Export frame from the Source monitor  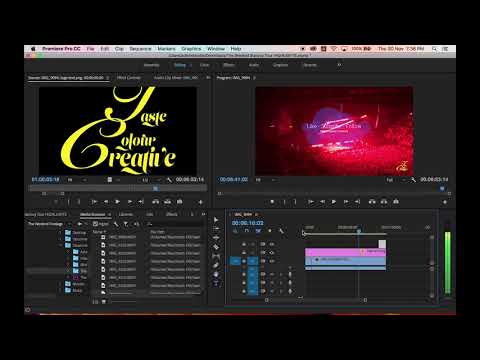click(179, 202)
